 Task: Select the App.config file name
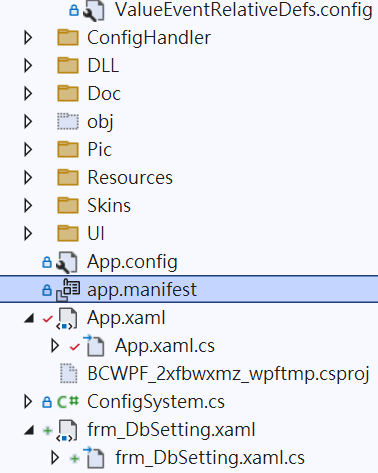[132, 262]
